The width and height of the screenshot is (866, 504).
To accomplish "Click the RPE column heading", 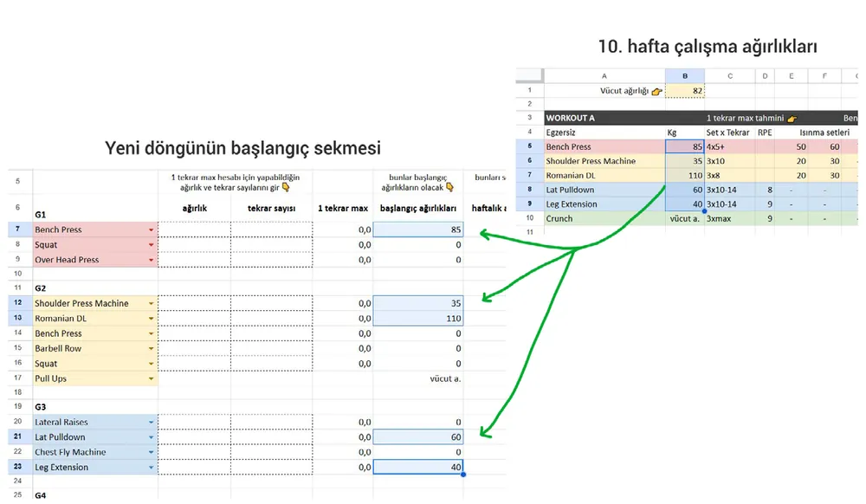I will 765,132.
